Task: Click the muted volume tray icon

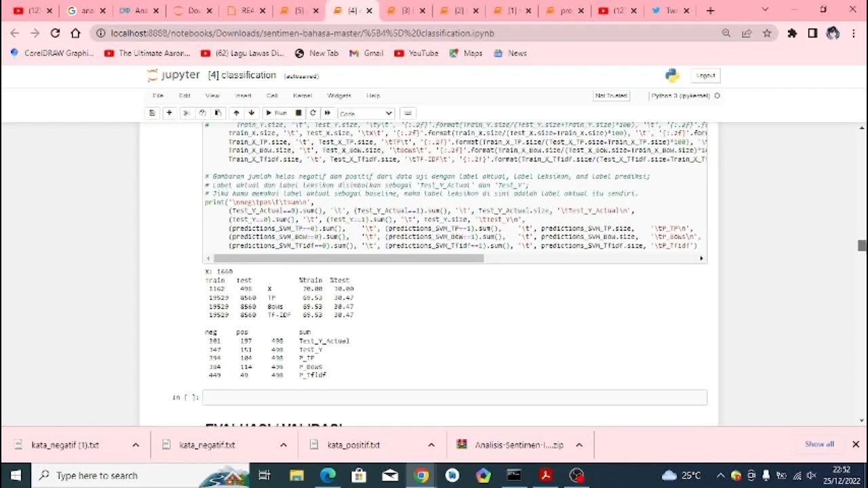Action: click(x=811, y=475)
